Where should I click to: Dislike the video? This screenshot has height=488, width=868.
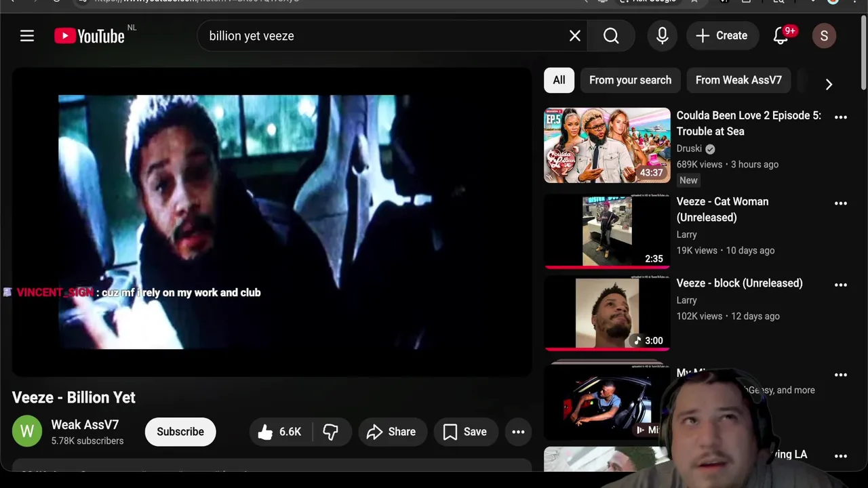(331, 432)
